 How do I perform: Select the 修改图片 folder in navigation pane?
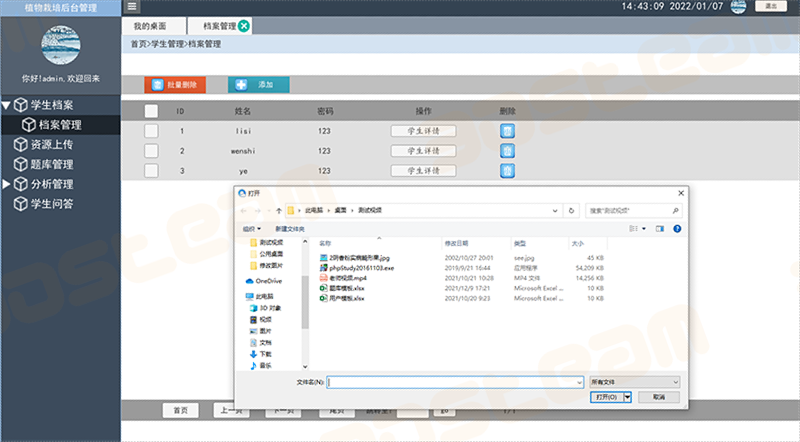pos(266,265)
